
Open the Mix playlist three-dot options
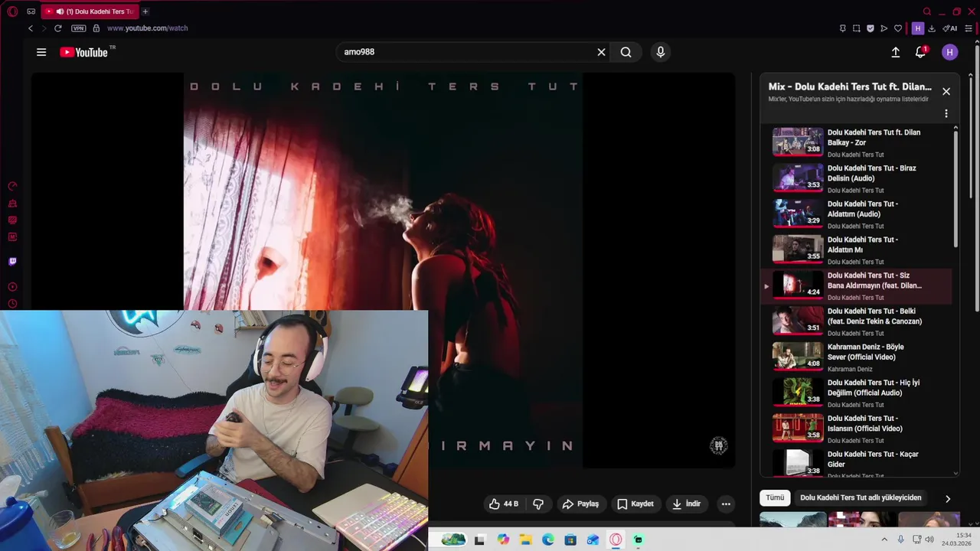[946, 113]
